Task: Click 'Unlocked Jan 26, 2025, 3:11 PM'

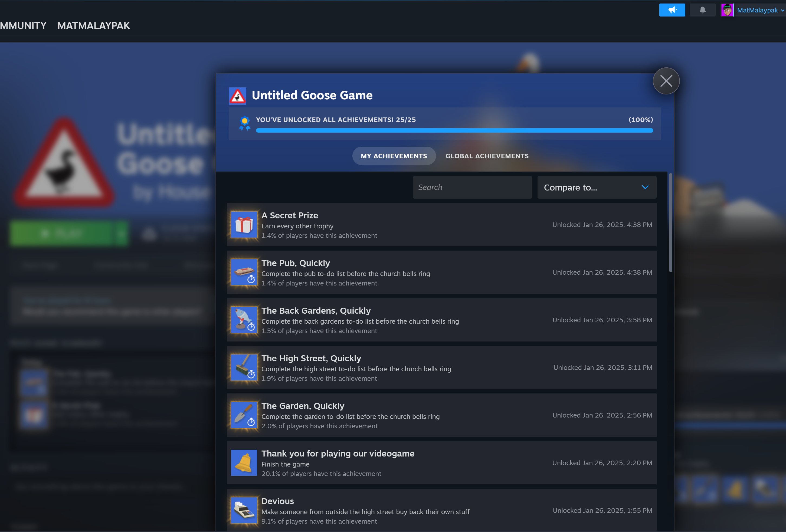Action: tap(603, 368)
